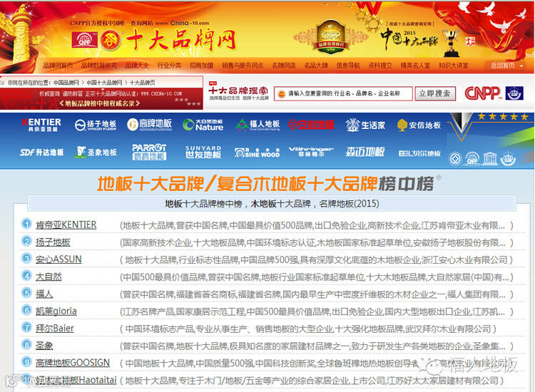Open the 名牌网店 nav item

pyautogui.click(x=284, y=66)
